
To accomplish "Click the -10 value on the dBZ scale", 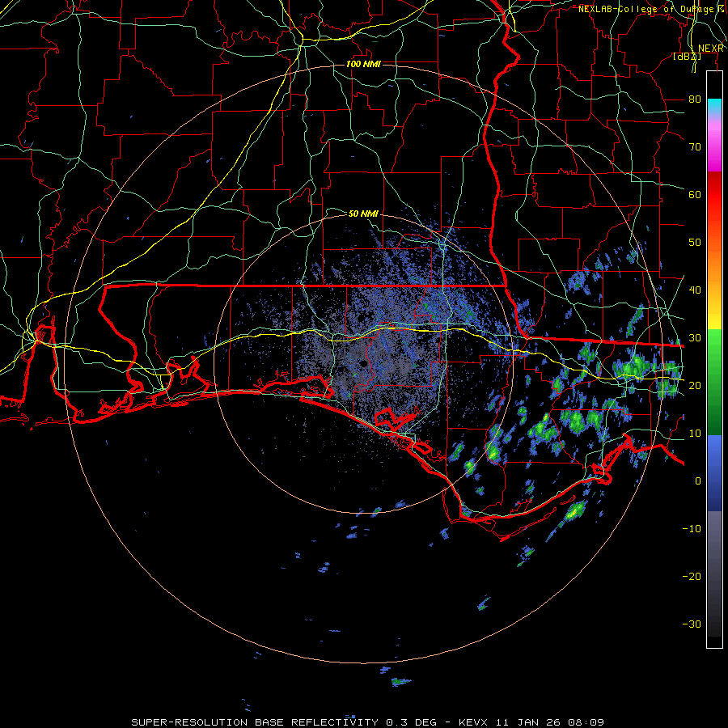I will [692, 528].
